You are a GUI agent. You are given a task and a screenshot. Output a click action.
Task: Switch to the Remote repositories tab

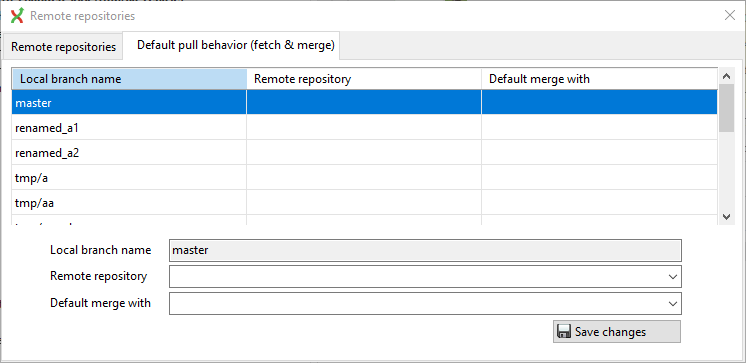63,47
